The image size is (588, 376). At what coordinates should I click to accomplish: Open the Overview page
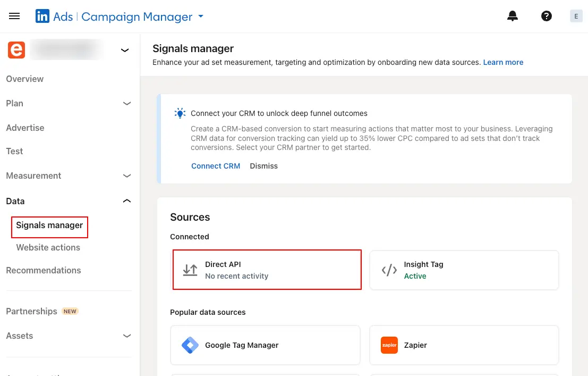coord(25,79)
